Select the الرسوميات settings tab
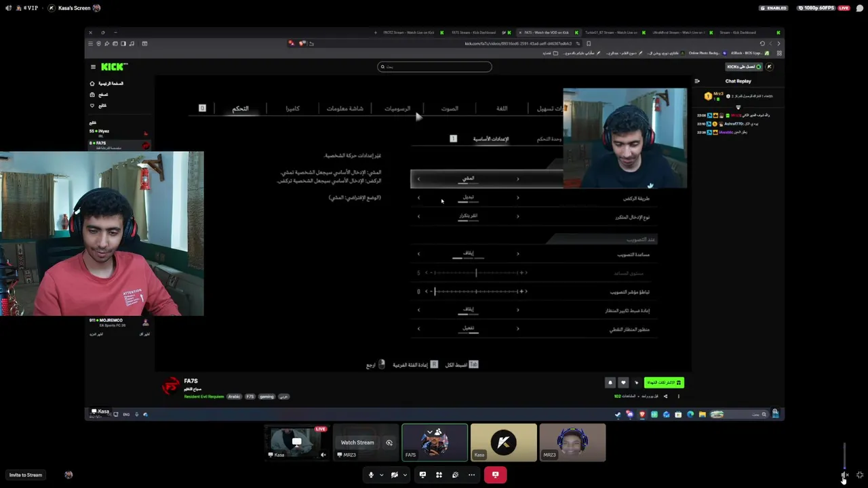Viewport: 868px width, 488px height. (x=397, y=108)
